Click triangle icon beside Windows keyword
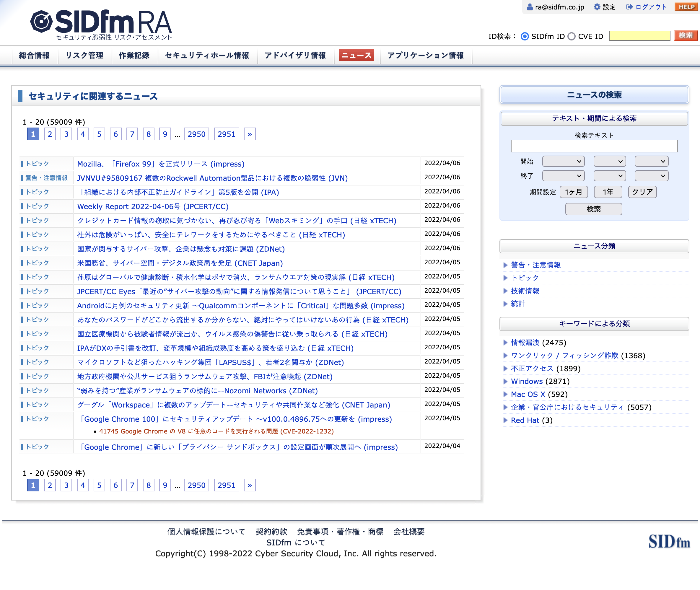The image size is (700, 590). pyautogui.click(x=505, y=382)
